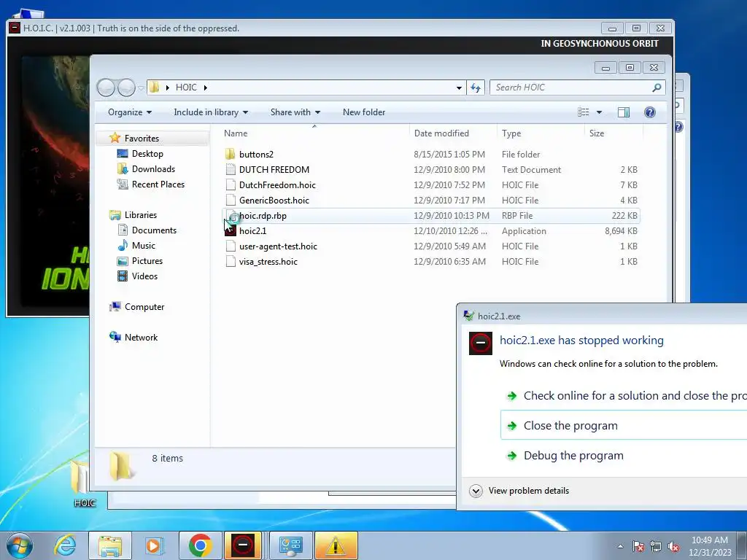Select Favorites in navigation pane

[142, 138]
